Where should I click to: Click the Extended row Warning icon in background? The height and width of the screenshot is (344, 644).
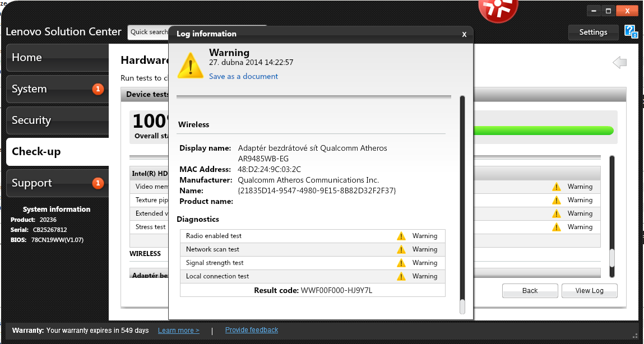(x=556, y=213)
